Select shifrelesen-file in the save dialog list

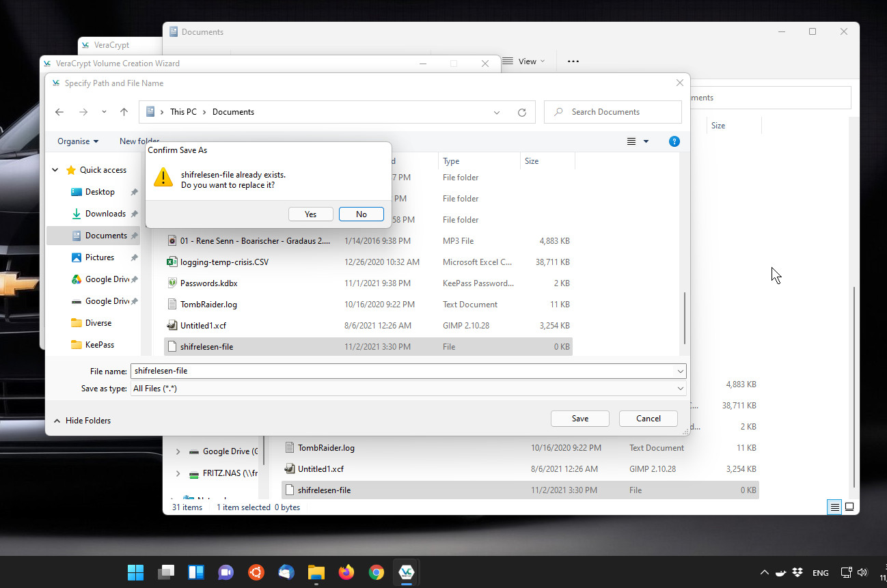[368, 347]
